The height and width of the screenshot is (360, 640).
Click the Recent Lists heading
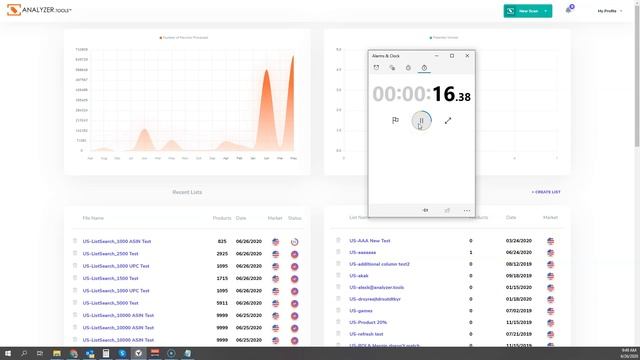pyautogui.click(x=187, y=192)
